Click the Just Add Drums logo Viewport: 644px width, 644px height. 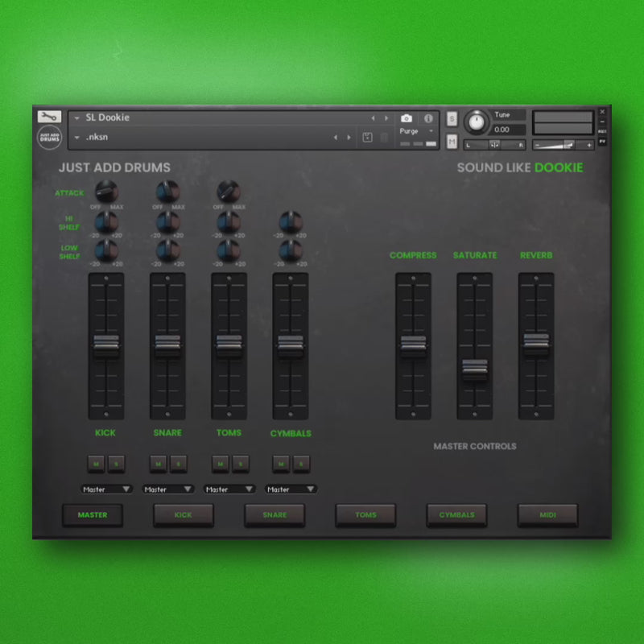[x=49, y=137]
